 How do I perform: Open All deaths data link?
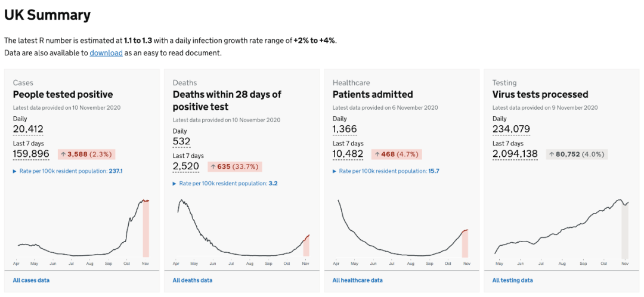(x=192, y=280)
